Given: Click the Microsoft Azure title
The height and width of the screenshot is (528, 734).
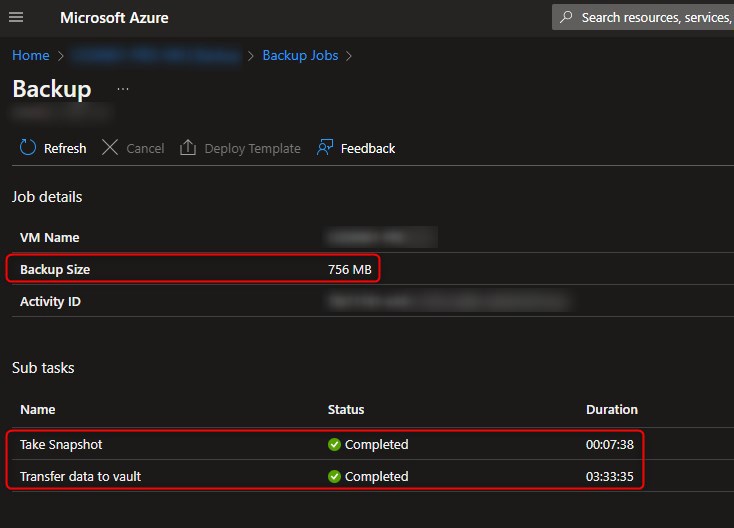Looking at the screenshot, I should (x=114, y=18).
